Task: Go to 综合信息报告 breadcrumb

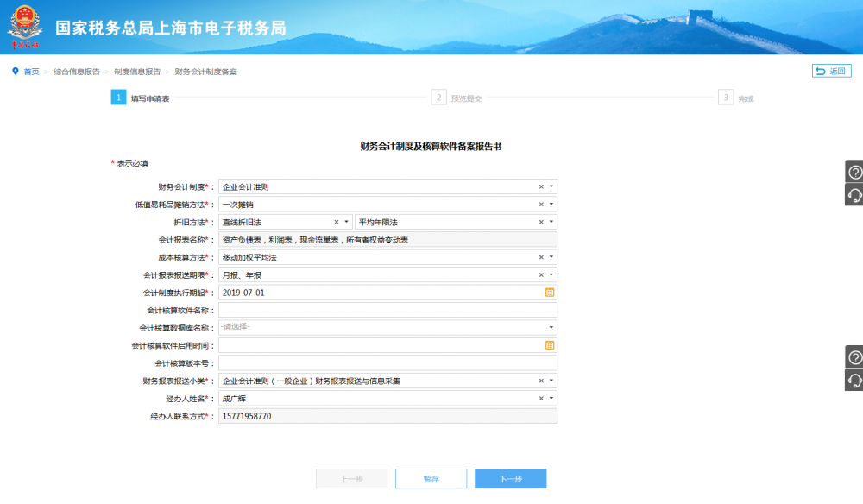Action: click(x=76, y=72)
